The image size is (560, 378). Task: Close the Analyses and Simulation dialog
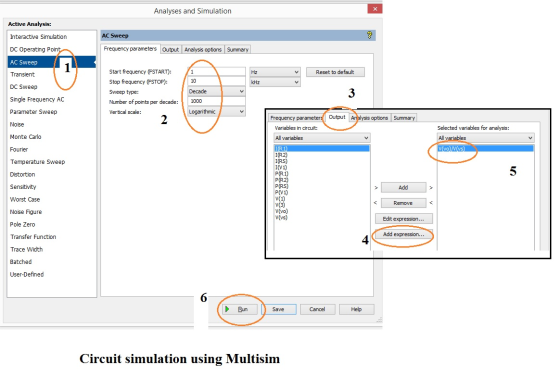tap(375, 9)
